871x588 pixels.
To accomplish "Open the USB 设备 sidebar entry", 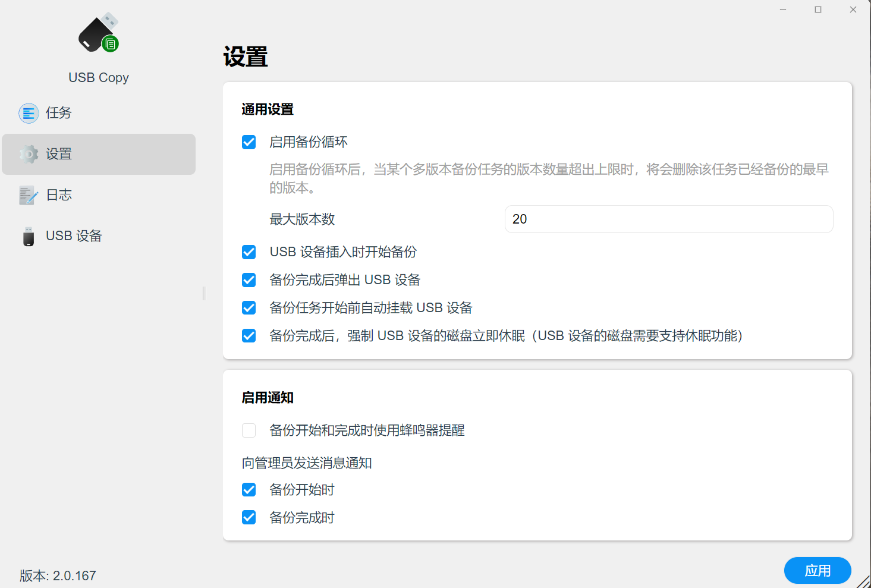I will point(99,236).
